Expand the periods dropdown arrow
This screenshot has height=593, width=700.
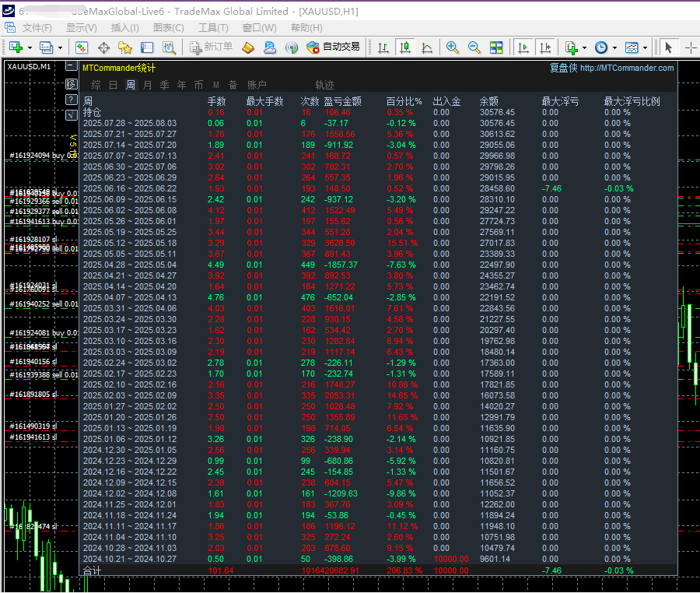click(x=614, y=47)
